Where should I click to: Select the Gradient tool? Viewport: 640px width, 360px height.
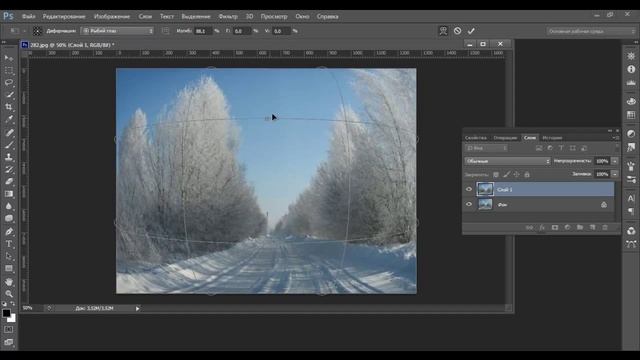(9, 194)
